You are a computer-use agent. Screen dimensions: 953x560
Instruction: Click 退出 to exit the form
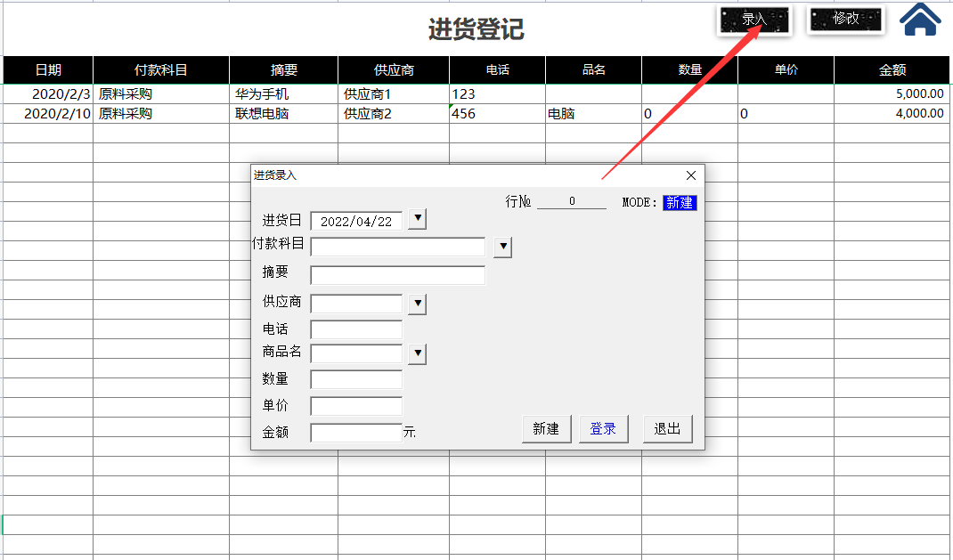click(x=667, y=428)
